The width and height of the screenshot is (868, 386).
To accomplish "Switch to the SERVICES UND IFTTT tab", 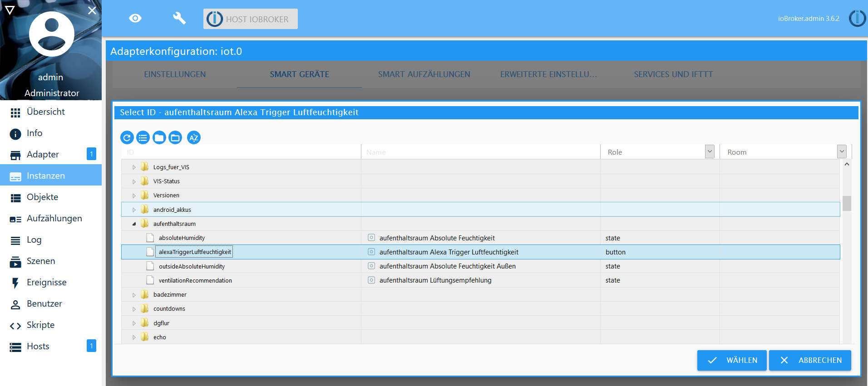I will tap(673, 74).
